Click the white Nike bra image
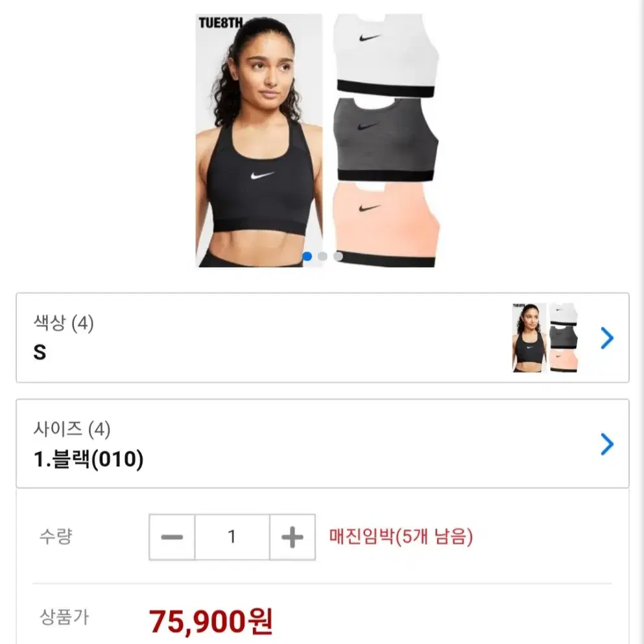The image size is (644, 644). pos(386,56)
